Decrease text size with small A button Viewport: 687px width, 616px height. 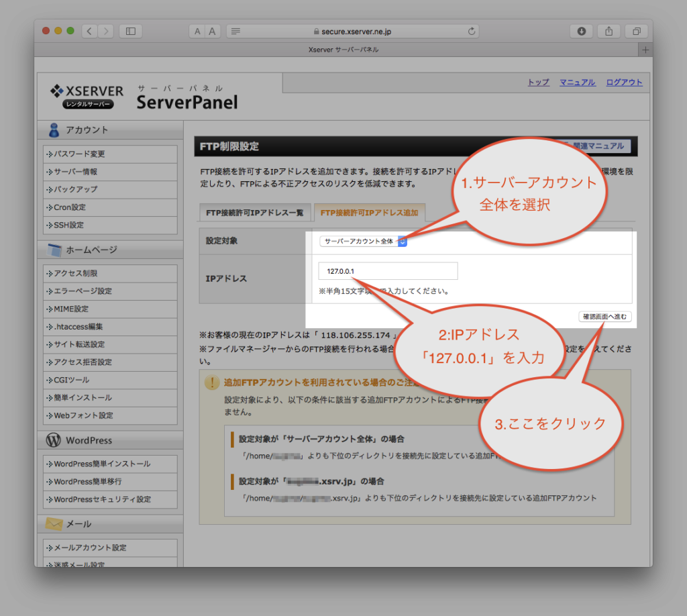(x=197, y=31)
